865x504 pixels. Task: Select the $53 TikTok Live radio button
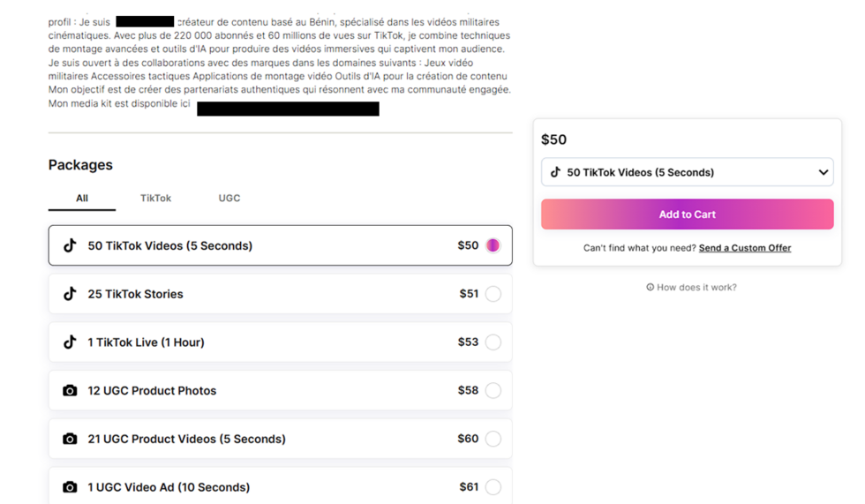[493, 342]
